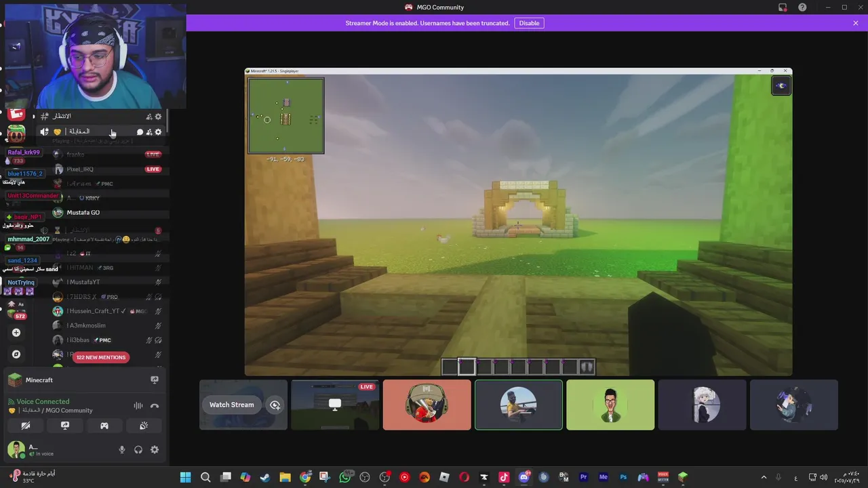The height and width of the screenshot is (488, 868).
Task: Open the white-haired anime avatar tile
Action: click(x=702, y=405)
